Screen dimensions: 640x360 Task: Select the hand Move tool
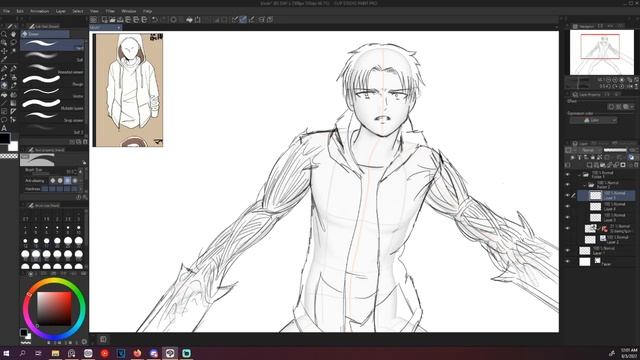tap(13, 34)
